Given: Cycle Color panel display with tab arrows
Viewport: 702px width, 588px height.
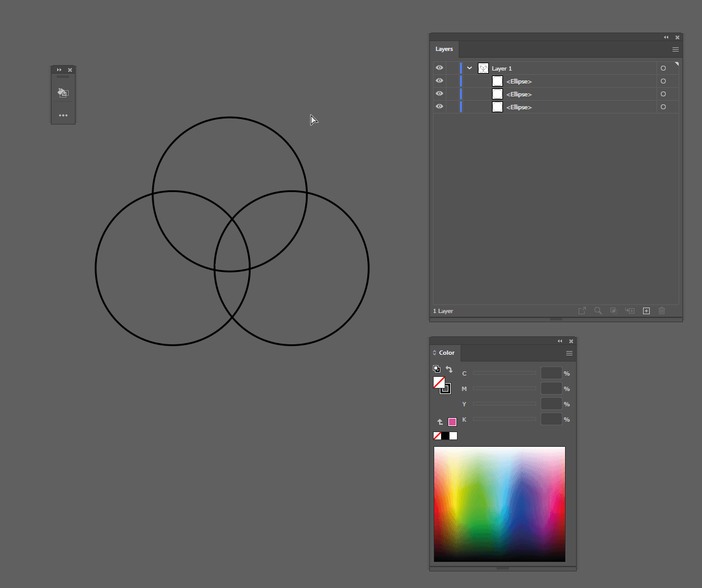Looking at the screenshot, I should pos(434,353).
